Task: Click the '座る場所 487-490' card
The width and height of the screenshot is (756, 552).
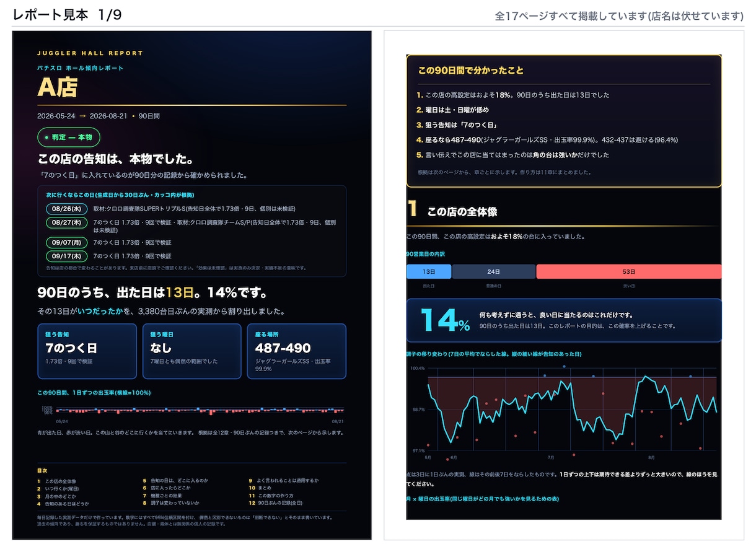Action: tap(296, 351)
